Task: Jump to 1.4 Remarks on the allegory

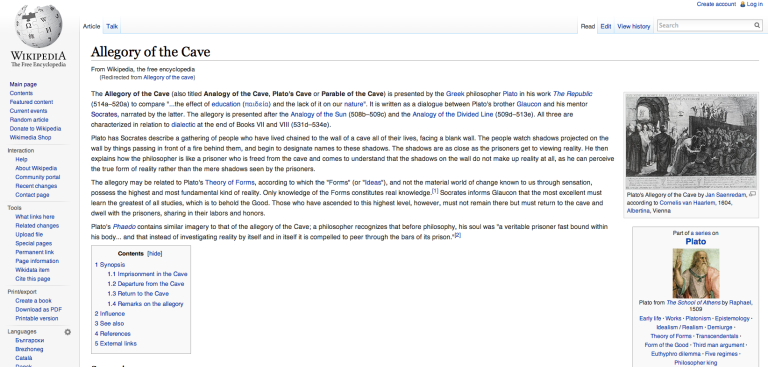Action: (x=145, y=304)
